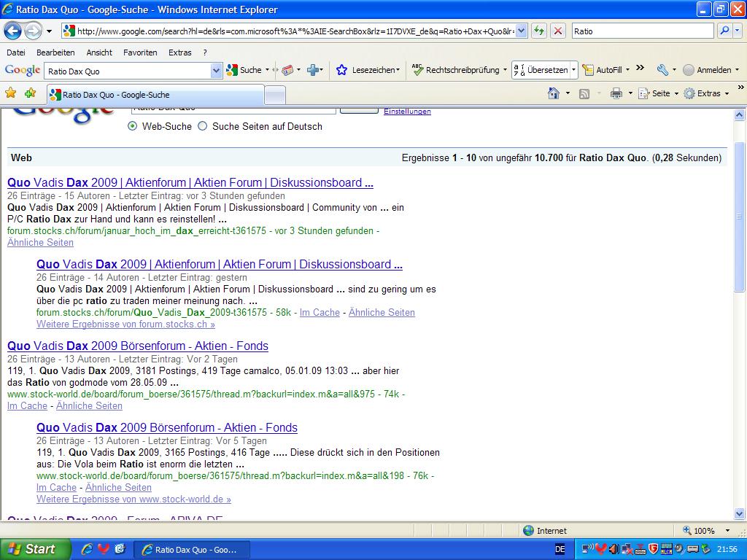Open a new blank tab

tap(275, 95)
